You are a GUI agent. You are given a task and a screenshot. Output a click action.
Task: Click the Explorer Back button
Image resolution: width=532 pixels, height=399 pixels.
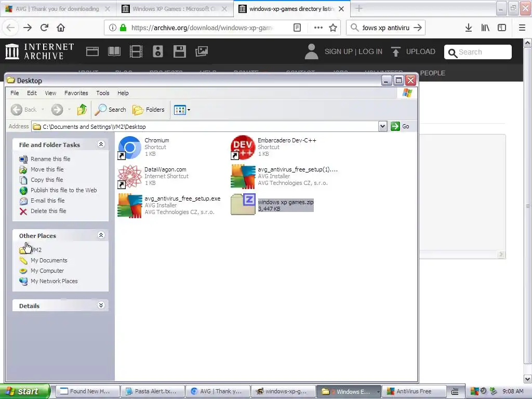click(x=24, y=110)
